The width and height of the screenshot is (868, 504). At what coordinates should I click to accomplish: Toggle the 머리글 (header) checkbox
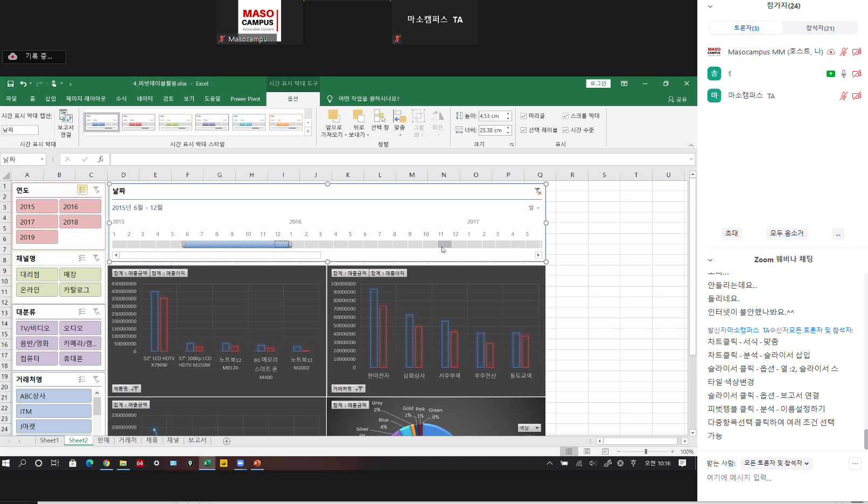(x=523, y=116)
